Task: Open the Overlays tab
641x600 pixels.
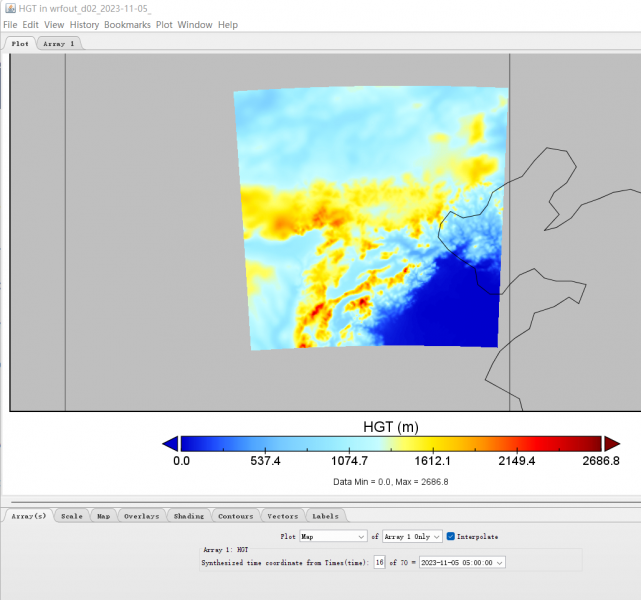Action: [141, 516]
